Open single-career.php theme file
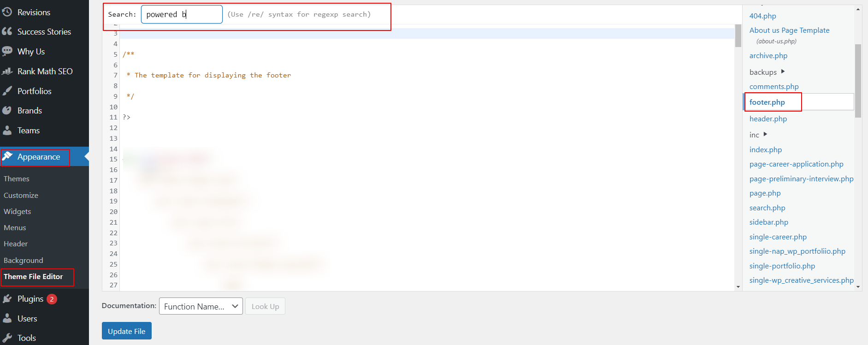Viewport: 868px width, 345px height. 778,237
